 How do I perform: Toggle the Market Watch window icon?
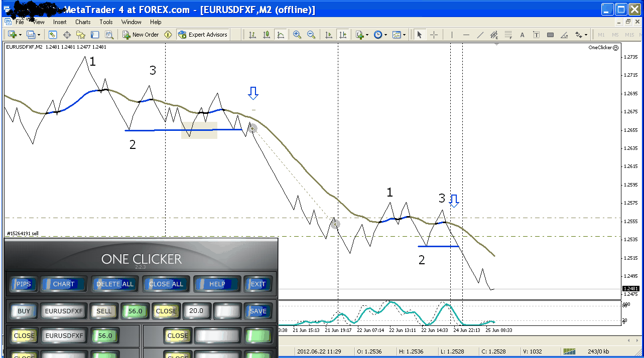pyautogui.click(x=53, y=35)
